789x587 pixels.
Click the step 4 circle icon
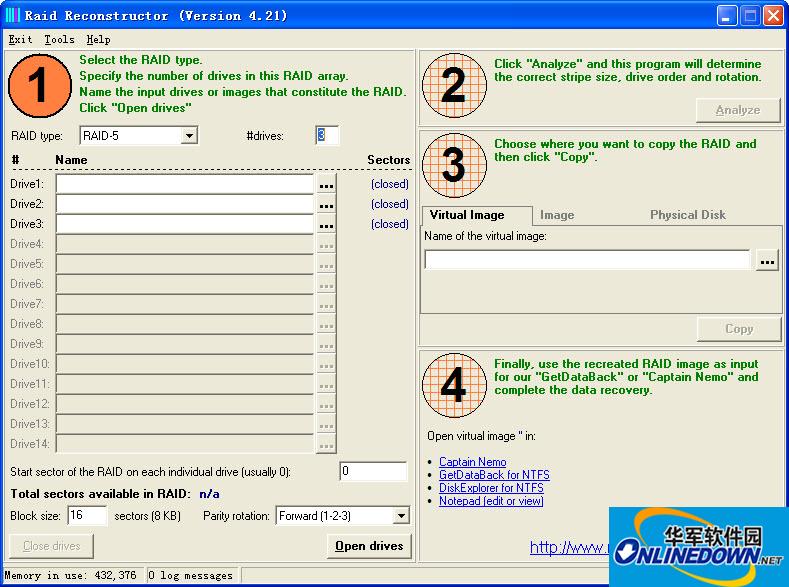pos(454,385)
